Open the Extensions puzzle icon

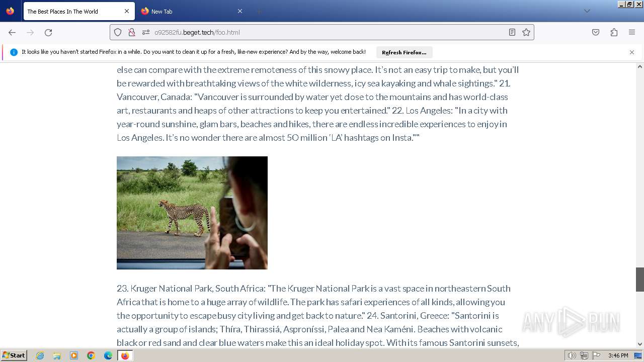click(614, 32)
